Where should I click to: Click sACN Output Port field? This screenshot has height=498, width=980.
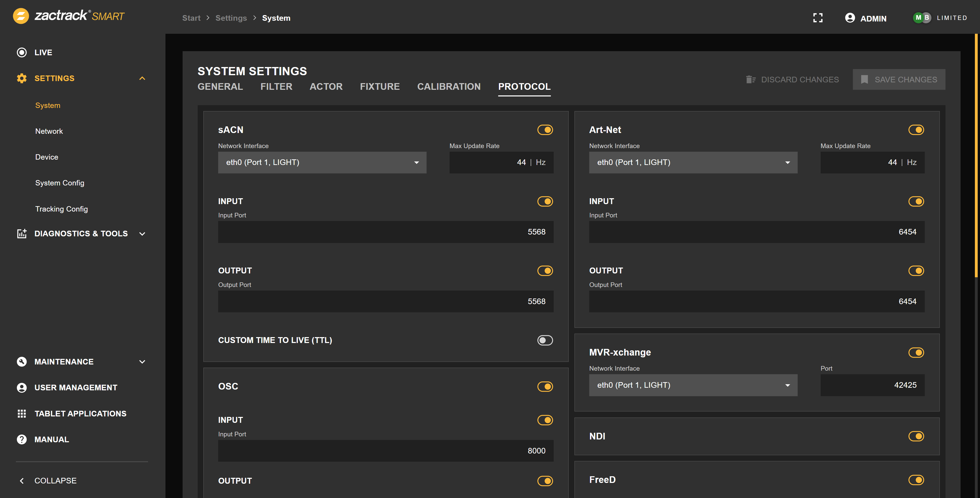[x=386, y=302]
